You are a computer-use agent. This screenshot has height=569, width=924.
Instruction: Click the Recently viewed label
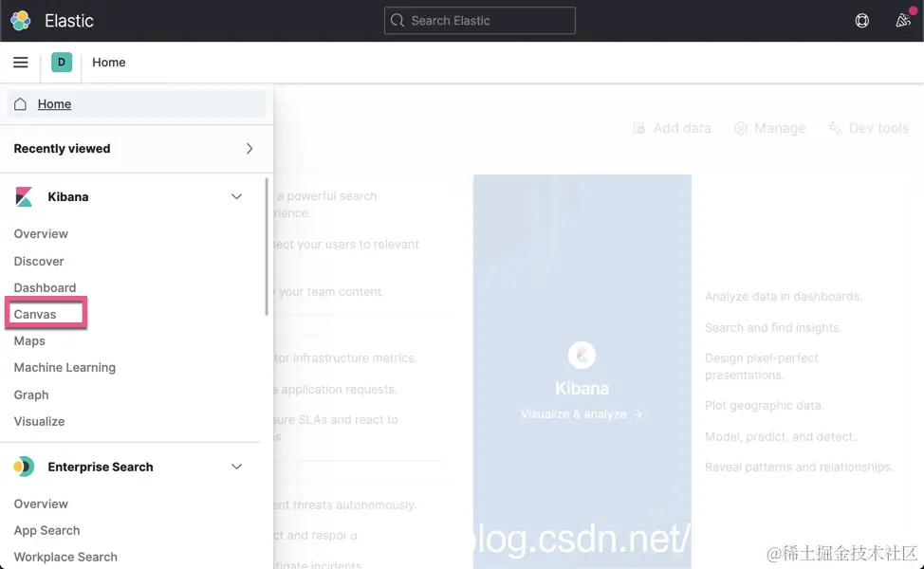[x=62, y=149]
